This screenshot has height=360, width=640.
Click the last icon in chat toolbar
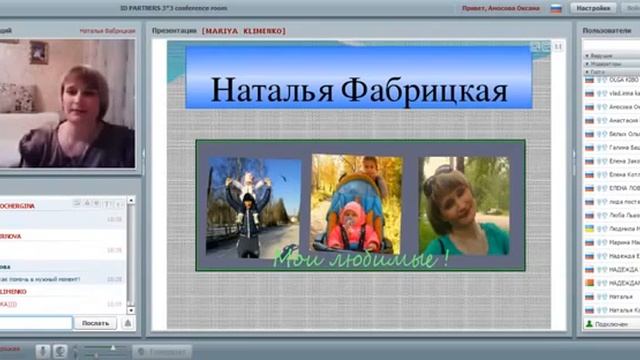click(118, 204)
